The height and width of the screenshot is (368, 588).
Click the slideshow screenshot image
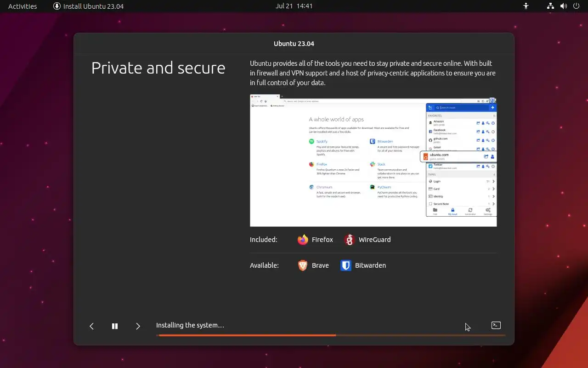[x=373, y=161]
